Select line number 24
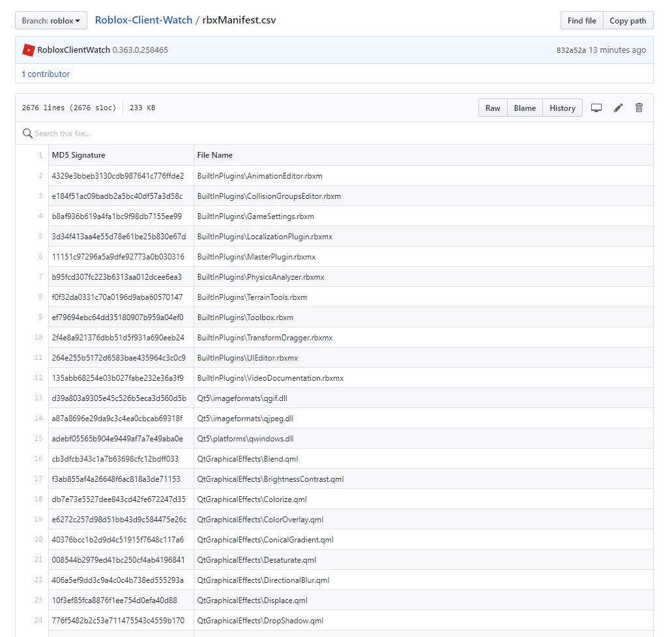The image size is (672, 637). tap(38, 620)
